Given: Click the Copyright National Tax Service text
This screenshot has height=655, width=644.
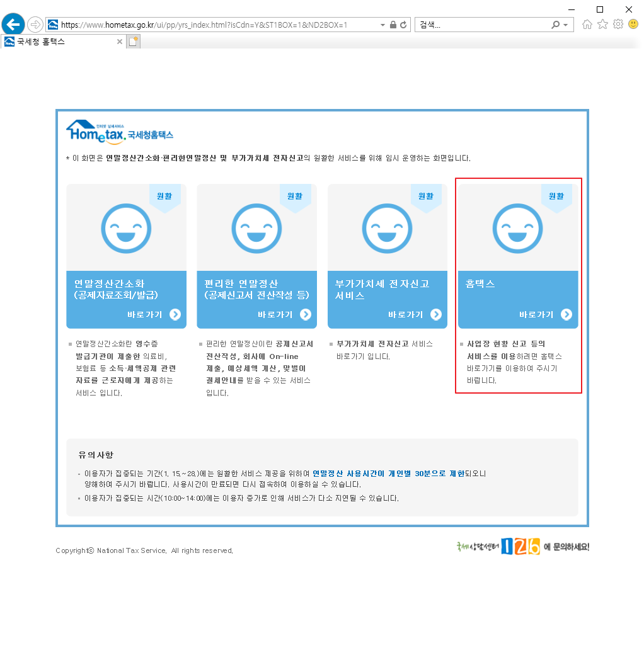Looking at the screenshot, I should [x=144, y=550].
